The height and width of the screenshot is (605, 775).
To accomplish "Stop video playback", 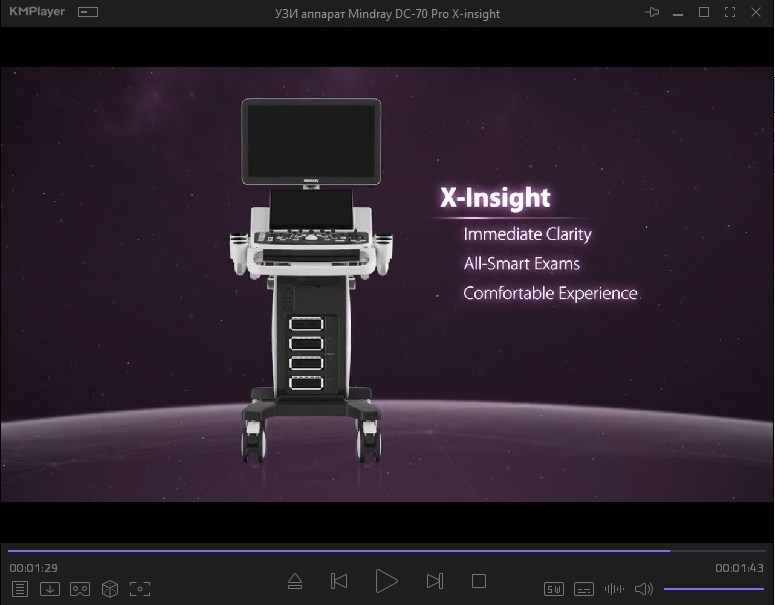I will [478, 581].
